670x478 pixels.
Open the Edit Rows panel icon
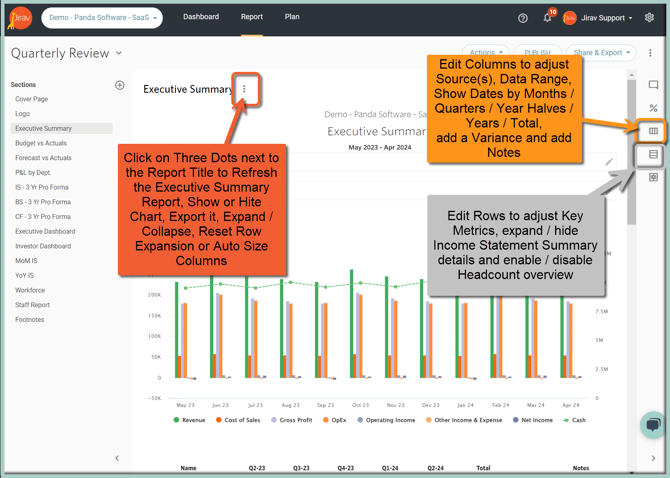click(653, 155)
